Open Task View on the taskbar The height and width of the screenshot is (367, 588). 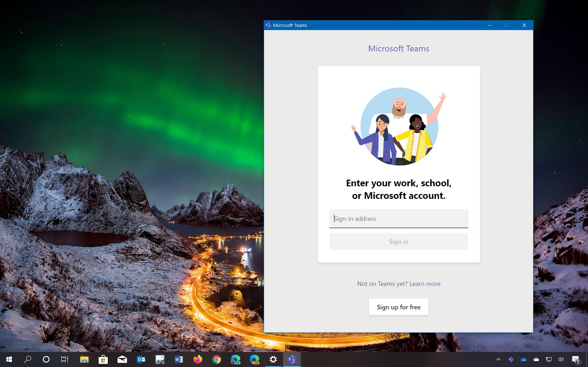[65, 359]
